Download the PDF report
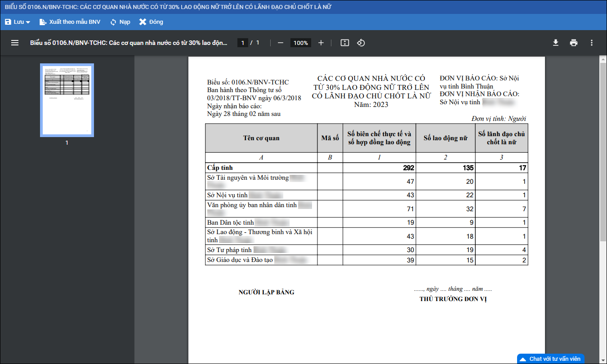The image size is (607, 364). [x=556, y=43]
